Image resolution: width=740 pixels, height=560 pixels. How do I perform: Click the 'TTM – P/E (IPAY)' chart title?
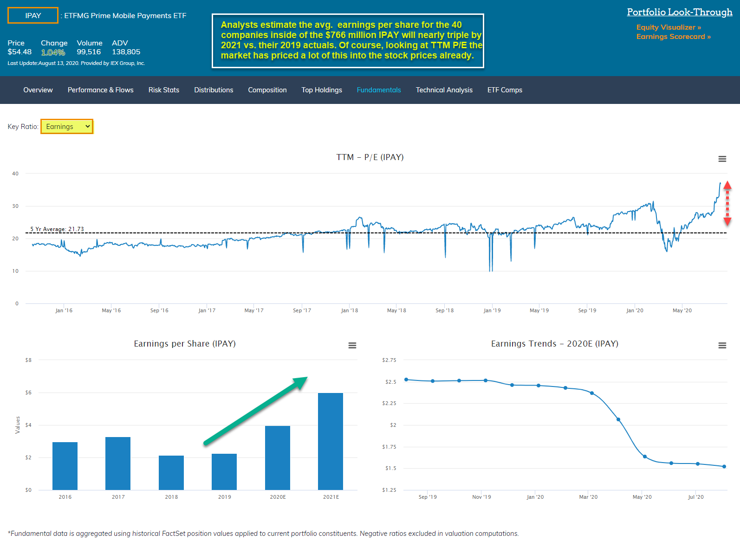point(370,157)
